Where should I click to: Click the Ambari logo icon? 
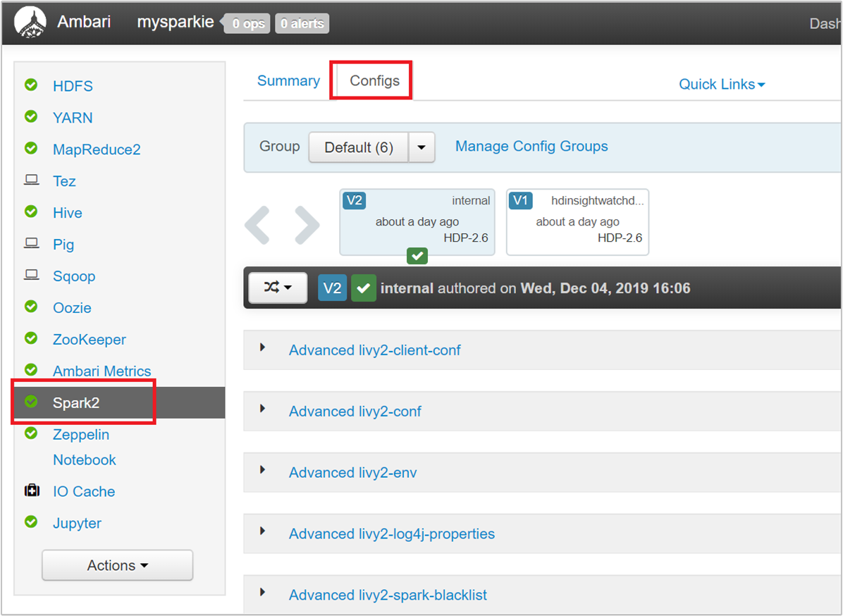coord(30,21)
